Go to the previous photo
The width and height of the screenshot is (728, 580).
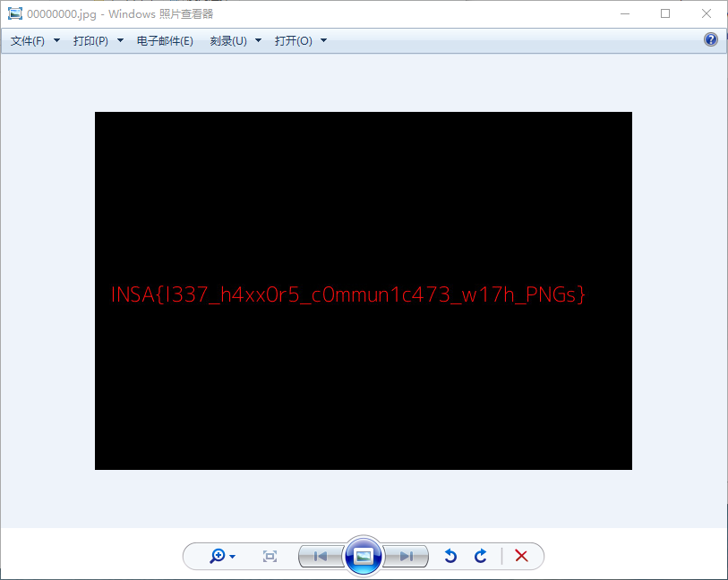pyautogui.click(x=321, y=556)
